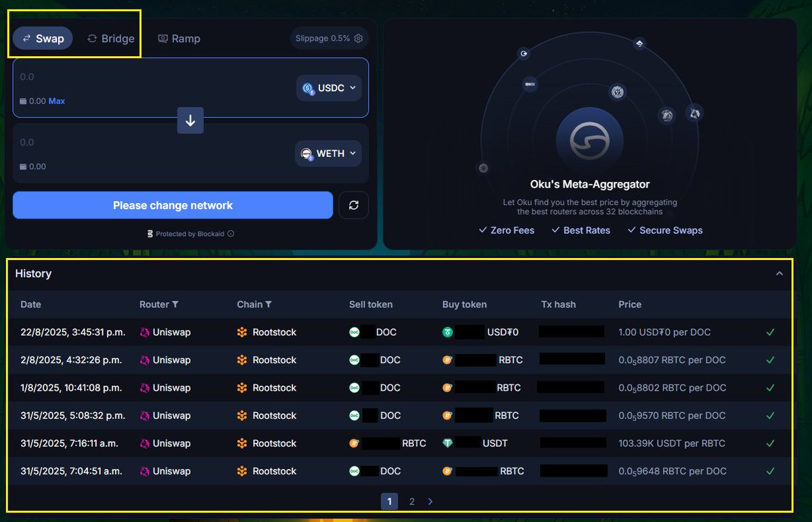
Task: Click the Tx hash in the 22/8/2025 row
Action: pyautogui.click(x=572, y=332)
